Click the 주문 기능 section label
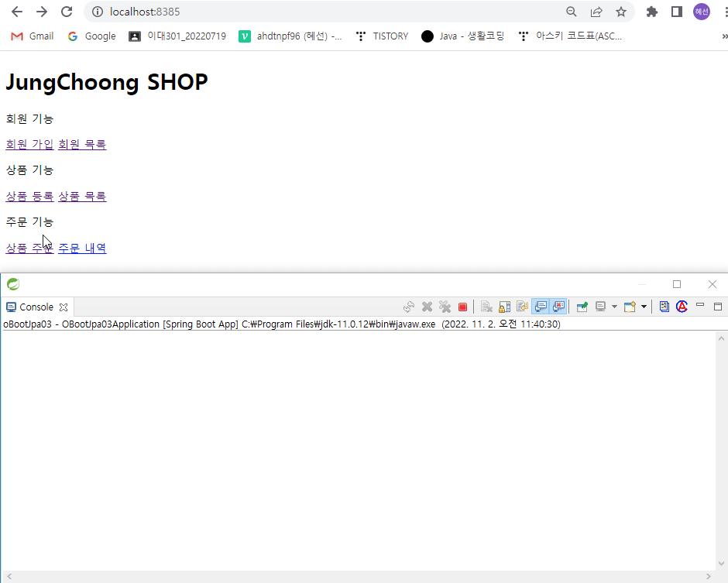The height and width of the screenshot is (583, 728). tap(29, 222)
